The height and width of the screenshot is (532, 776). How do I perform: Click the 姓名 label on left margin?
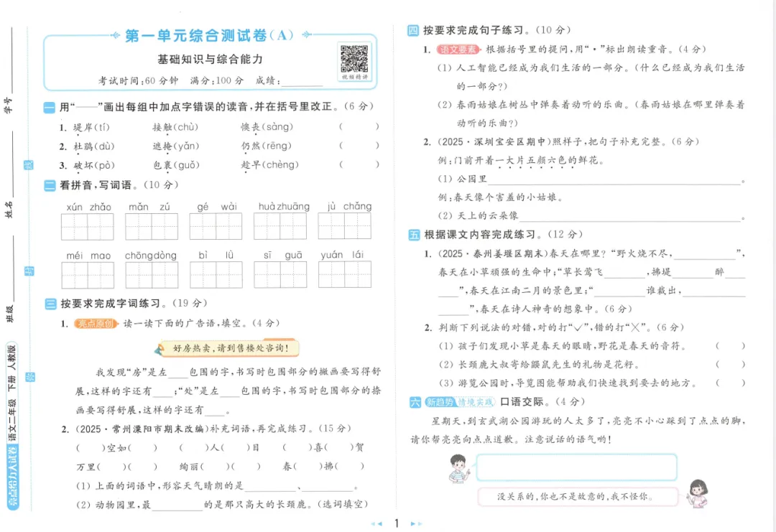click(9, 210)
